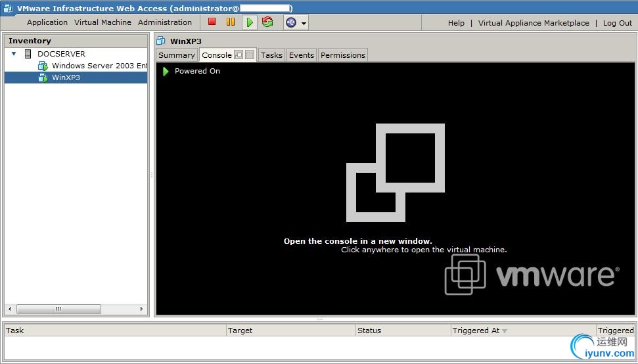
Task: Click the Log Out link
Action: pos(618,23)
